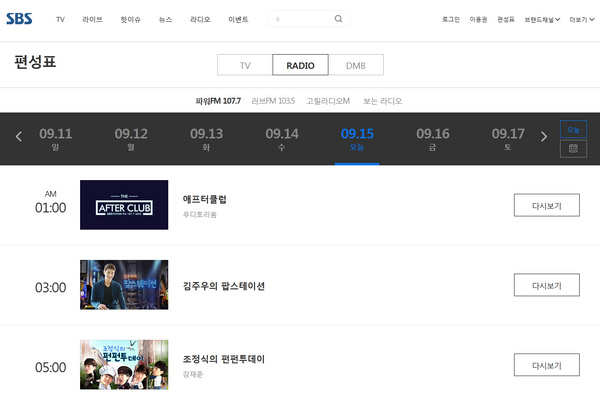The image size is (600, 393).
Task: Go to next week arrow
Action: 544,137
